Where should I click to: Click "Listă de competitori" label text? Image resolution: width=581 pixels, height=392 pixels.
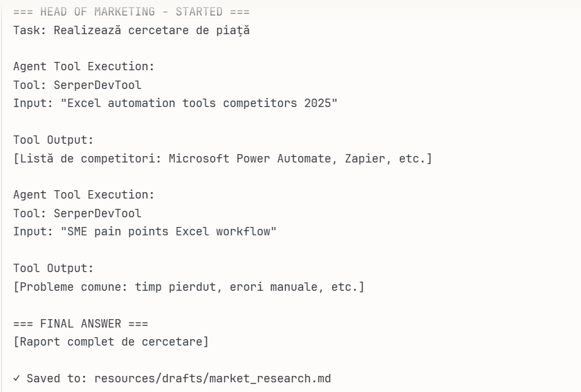tap(84, 158)
